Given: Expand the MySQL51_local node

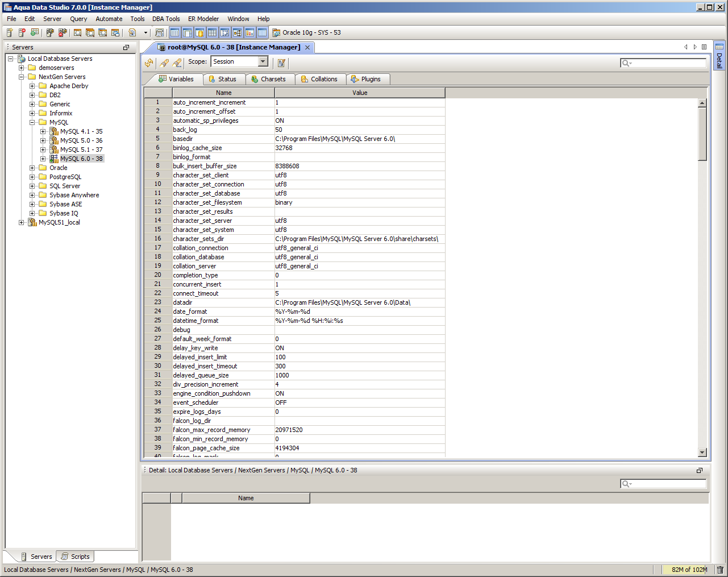Looking at the screenshot, I should pos(22,222).
